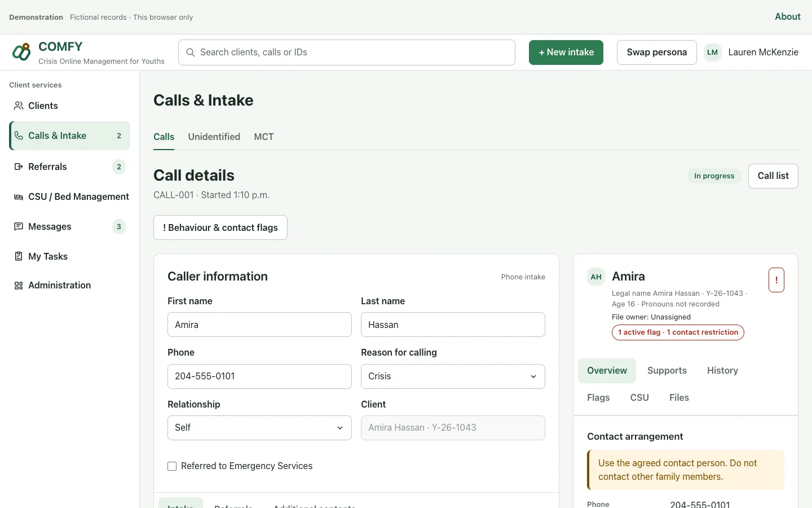Screen dimensions: 812x508
Task: Open the Reason for calling dropdown
Action: click(x=453, y=376)
